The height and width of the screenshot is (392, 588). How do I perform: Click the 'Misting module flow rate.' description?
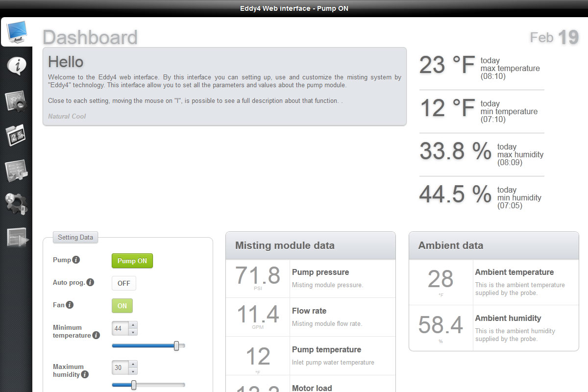point(327,323)
